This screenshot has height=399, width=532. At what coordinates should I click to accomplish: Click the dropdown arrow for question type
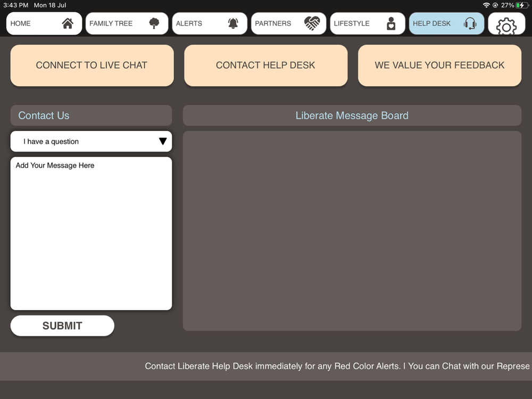163,142
